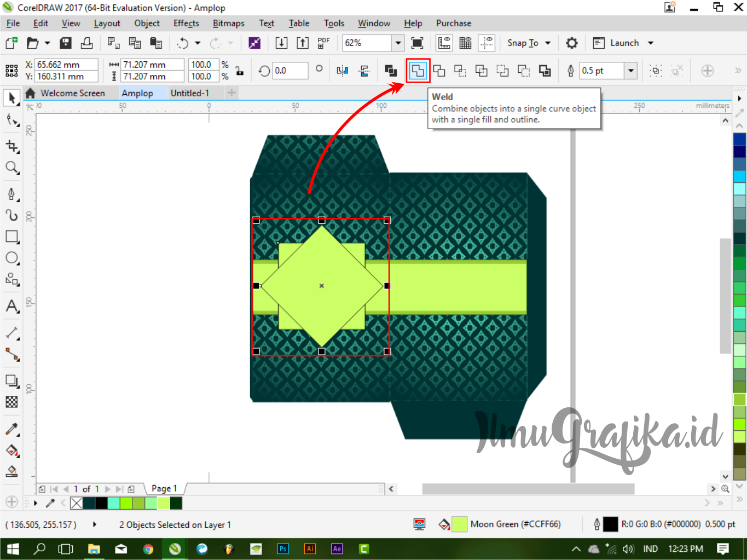Image resolution: width=747 pixels, height=560 pixels.
Task: Select the Transparency tool
Action: point(11,402)
